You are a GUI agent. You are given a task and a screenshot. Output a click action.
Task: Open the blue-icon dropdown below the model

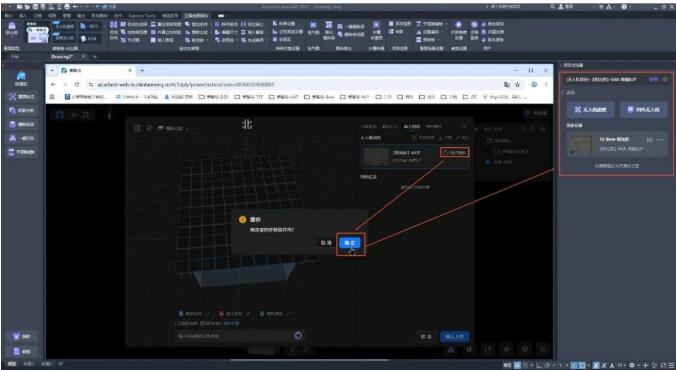(194, 314)
